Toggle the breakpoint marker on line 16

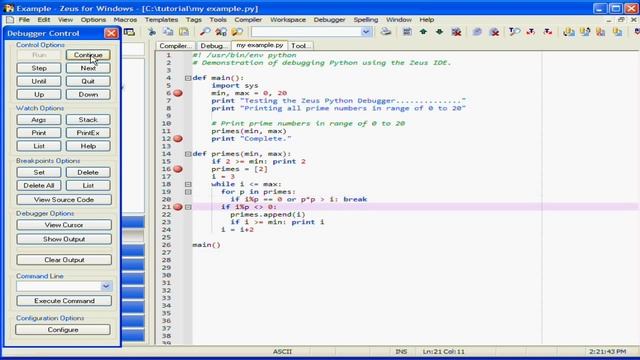pyautogui.click(x=178, y=169)
